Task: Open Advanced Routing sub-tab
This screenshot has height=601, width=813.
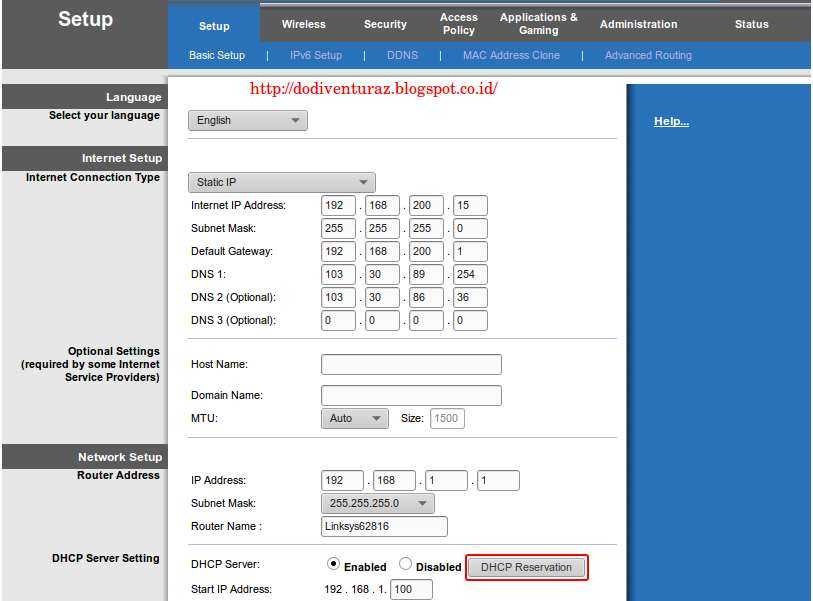Action: 648,55
